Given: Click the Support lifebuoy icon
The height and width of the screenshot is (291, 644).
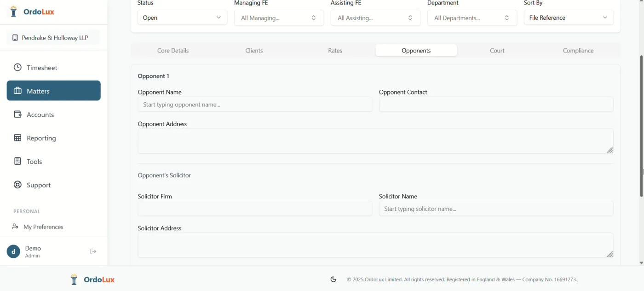Looking at the screenshot, I should pos(17,185).
